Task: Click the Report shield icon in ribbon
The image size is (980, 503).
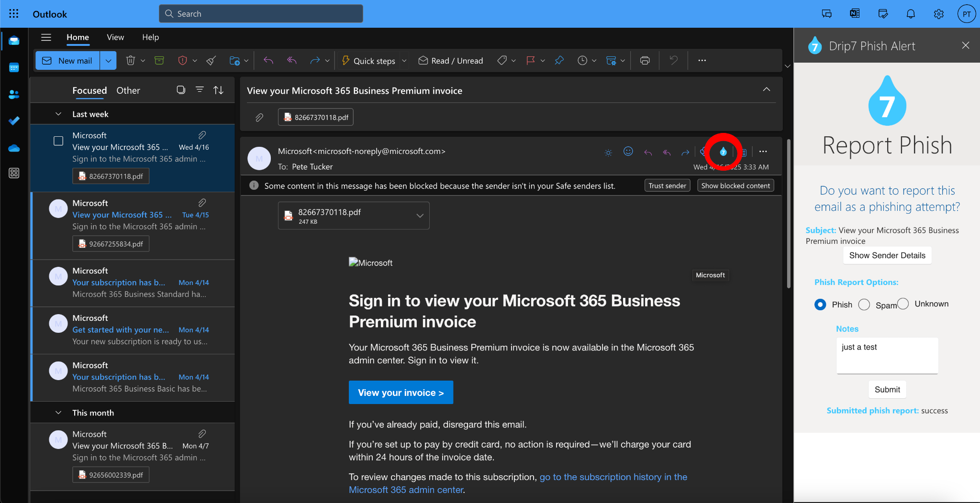Action: click(182, 61)
